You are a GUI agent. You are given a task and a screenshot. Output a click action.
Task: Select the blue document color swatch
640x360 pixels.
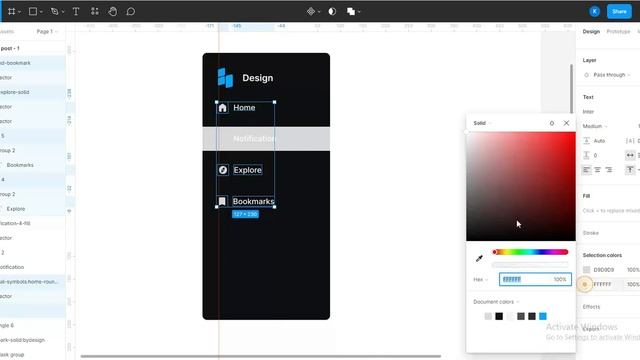click(543, 316)
